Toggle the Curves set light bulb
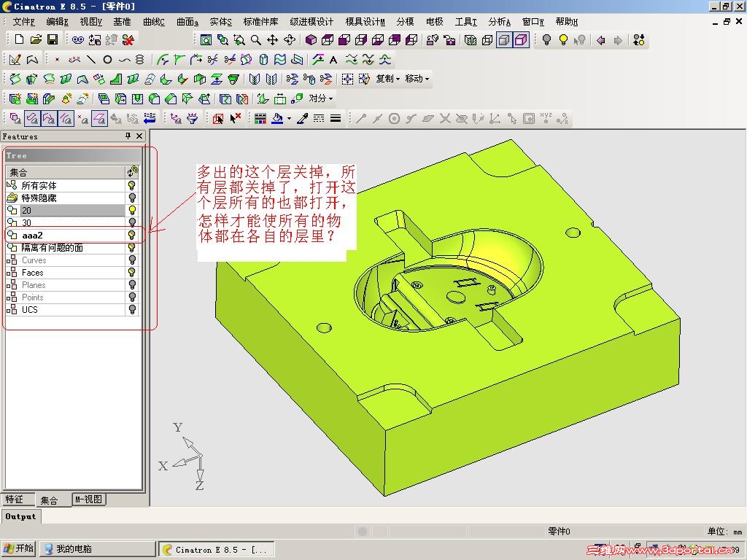Screen dimensions: 747x560 (132, 260)
